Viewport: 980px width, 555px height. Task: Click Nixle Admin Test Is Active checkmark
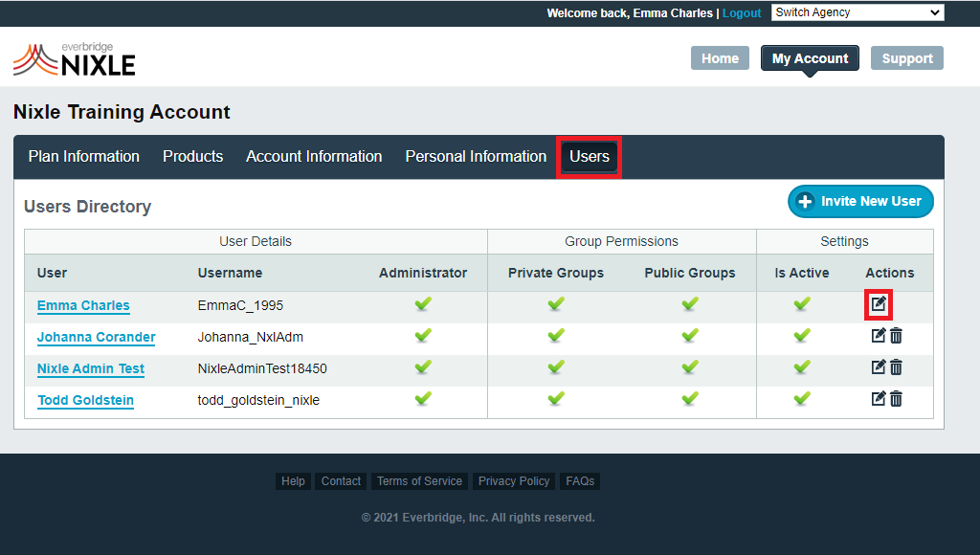pyautogui.click(x=802, y=366)
